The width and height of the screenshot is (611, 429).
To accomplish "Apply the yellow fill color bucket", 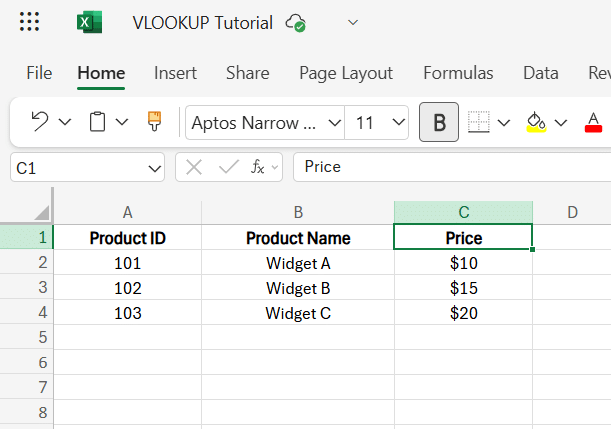I will coord(536,122).
